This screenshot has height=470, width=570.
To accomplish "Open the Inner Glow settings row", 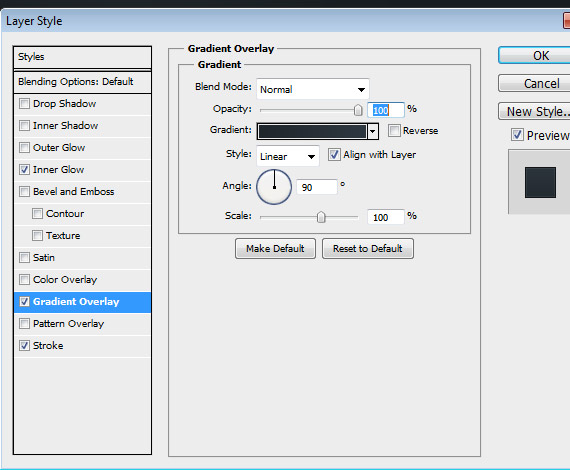I will (83, 170).
